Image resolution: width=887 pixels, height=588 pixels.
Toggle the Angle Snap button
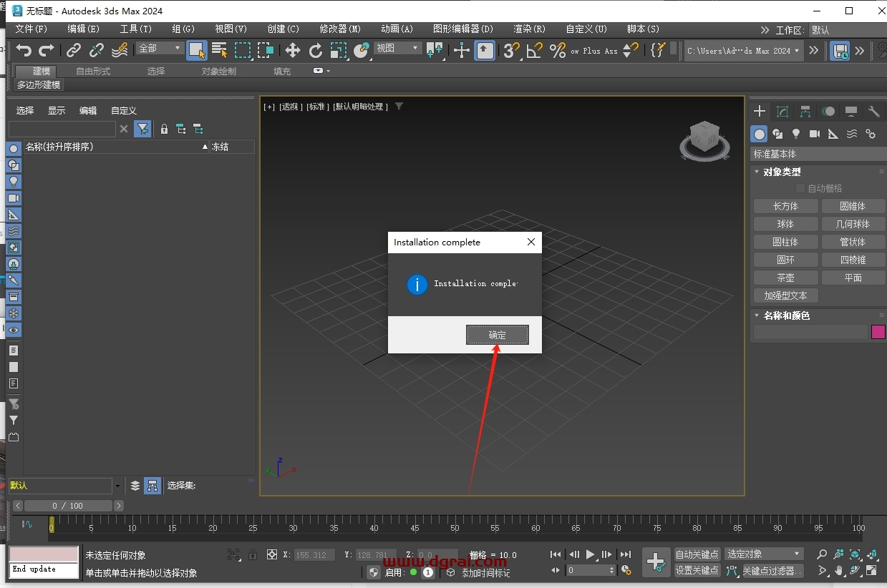(534, 50)
